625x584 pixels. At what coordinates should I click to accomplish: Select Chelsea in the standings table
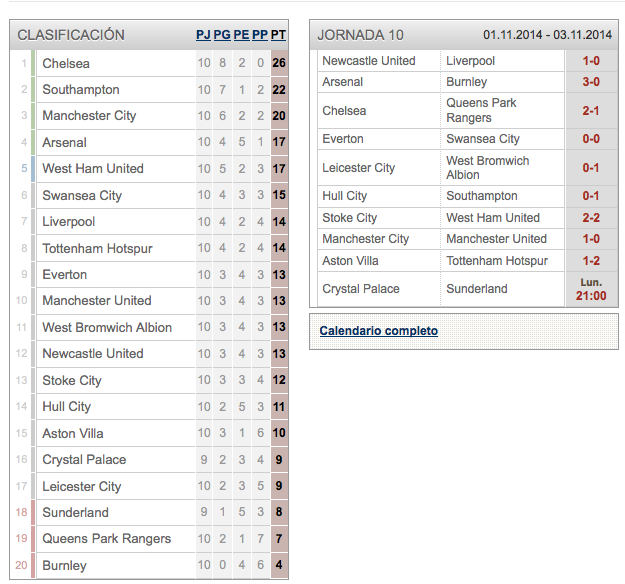[66, 63]
